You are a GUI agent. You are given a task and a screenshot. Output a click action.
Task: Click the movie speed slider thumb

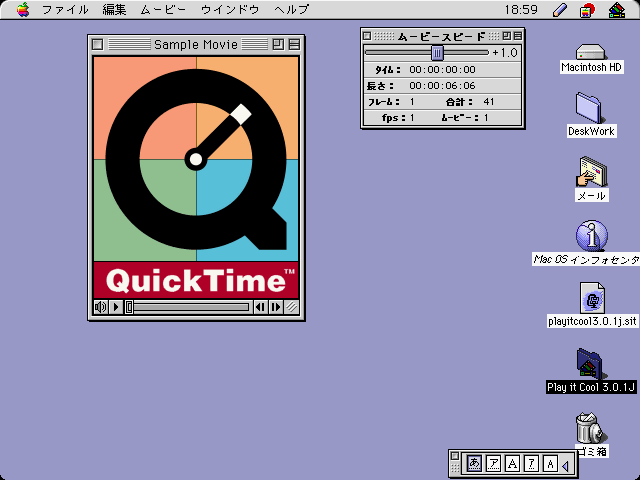pos(437,52)
